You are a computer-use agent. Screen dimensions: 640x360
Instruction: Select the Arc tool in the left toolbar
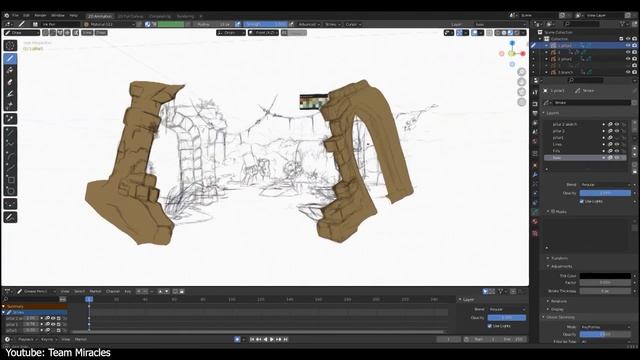[10, 156]
